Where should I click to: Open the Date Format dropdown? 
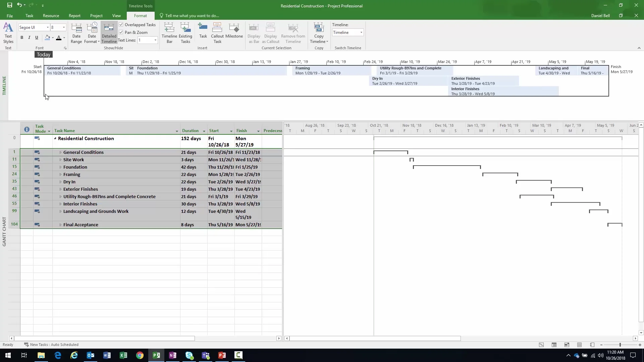[x=92, y=33]
